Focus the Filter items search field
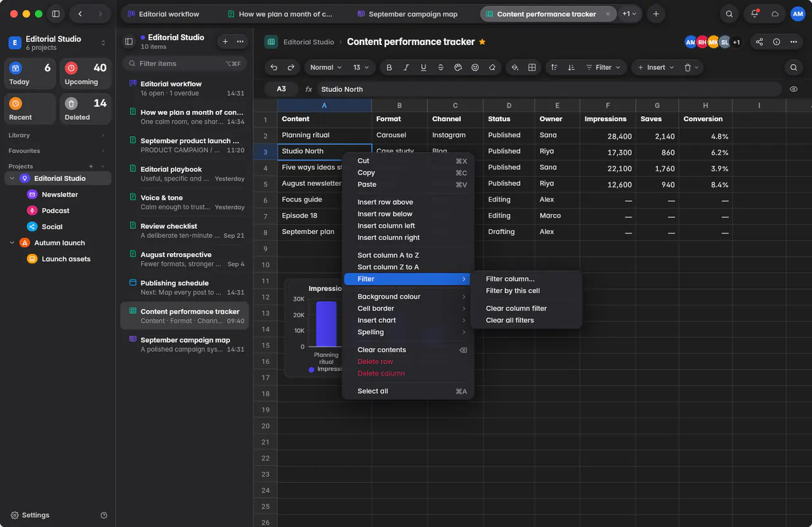This screenshot has height=527, width=812. 184,63
